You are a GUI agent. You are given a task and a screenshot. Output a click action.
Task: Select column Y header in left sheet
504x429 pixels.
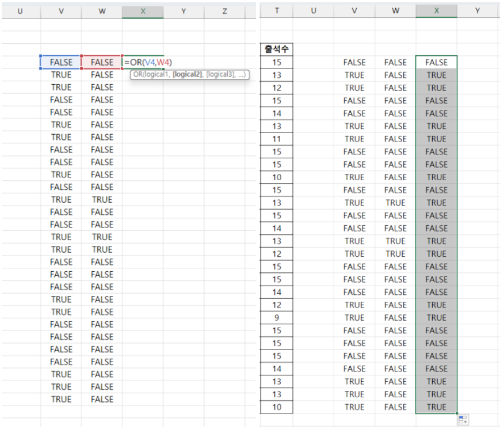[x=184, y=12]
